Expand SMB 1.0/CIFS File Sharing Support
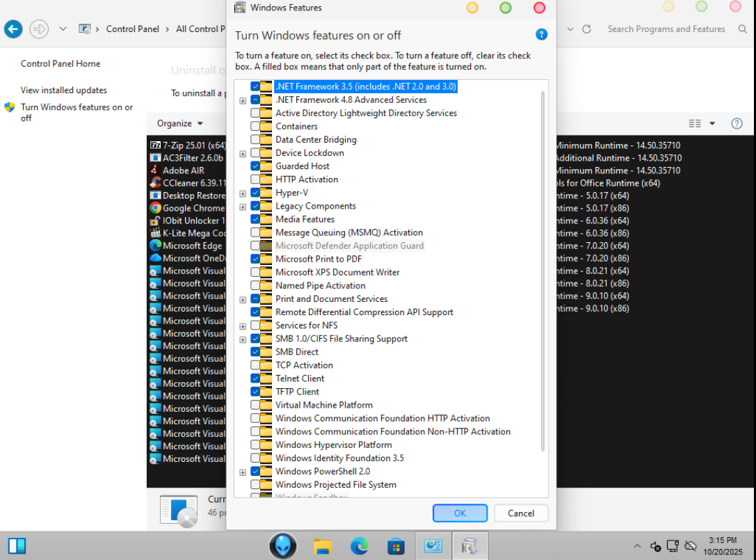Viewport: 756px width, 560px height. (243, 339)
